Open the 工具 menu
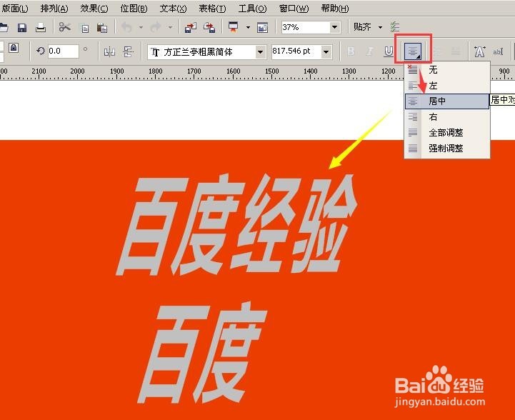This screenshot has width=515, height=420. click(x=252, y=8)
